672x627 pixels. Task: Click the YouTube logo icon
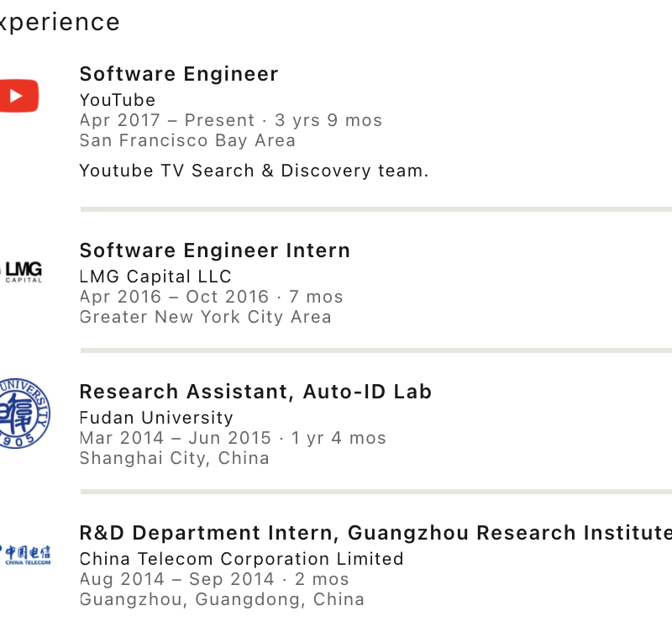(x=18, y=95)
